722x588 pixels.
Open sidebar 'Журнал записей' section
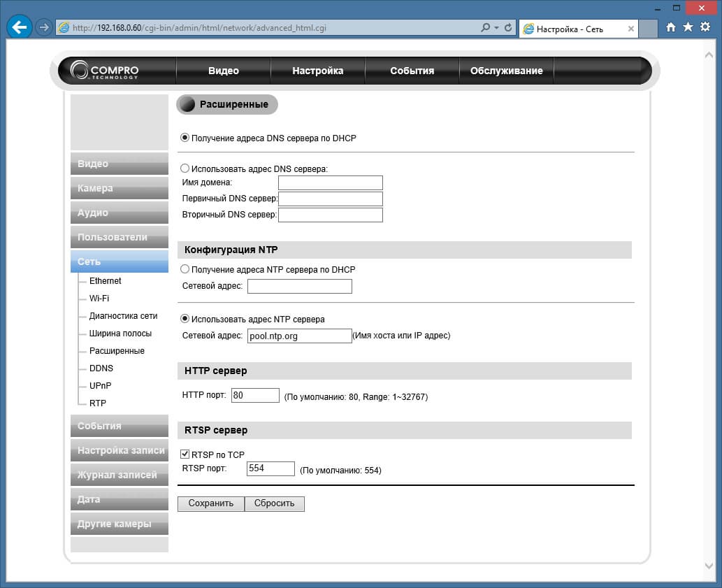click(x=120, y=475)
